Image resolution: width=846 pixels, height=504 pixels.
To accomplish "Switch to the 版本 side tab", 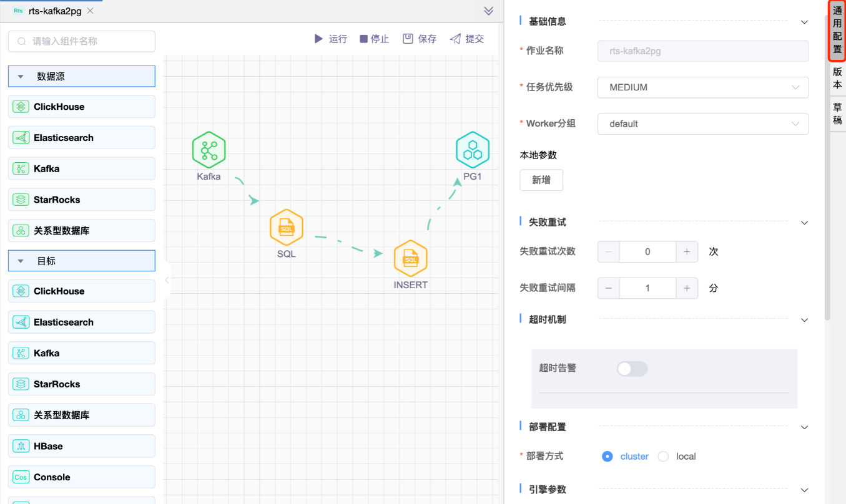I will pyautogui.click(x=837, y=79).
